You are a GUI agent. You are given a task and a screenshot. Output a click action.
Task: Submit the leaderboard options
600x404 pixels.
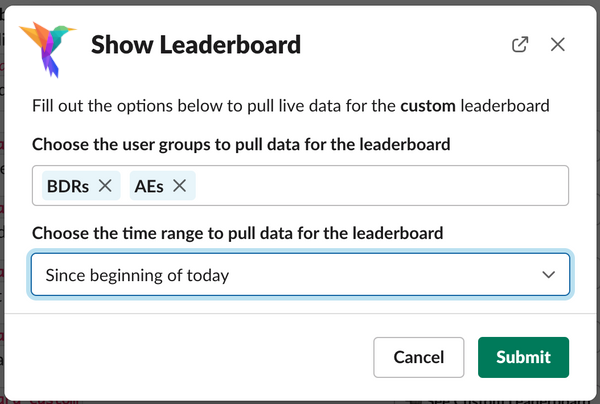coord(523,357)
